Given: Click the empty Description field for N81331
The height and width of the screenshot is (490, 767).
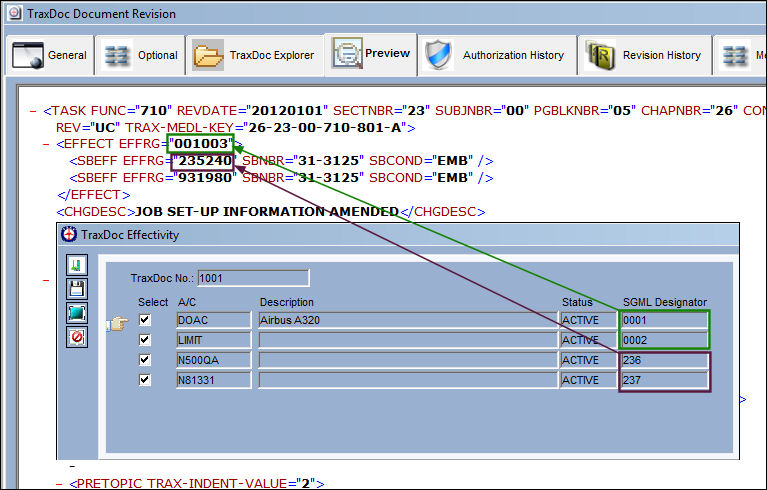Looking at the screenshot, I should [x=408, y=380].
